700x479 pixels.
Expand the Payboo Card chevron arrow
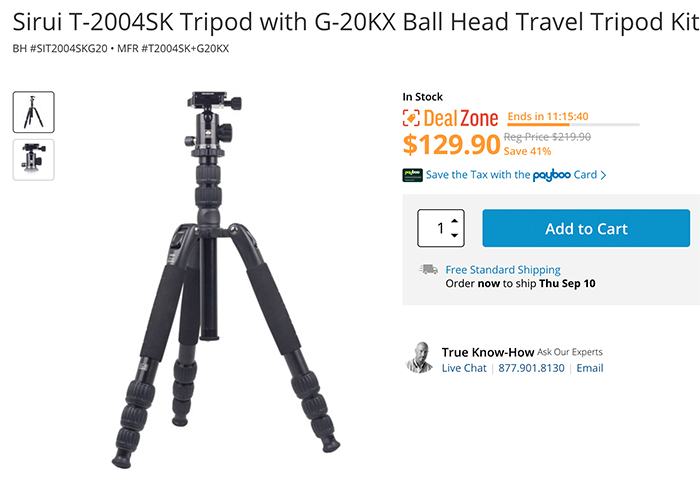pyautogui.click(x=603, y=175)
